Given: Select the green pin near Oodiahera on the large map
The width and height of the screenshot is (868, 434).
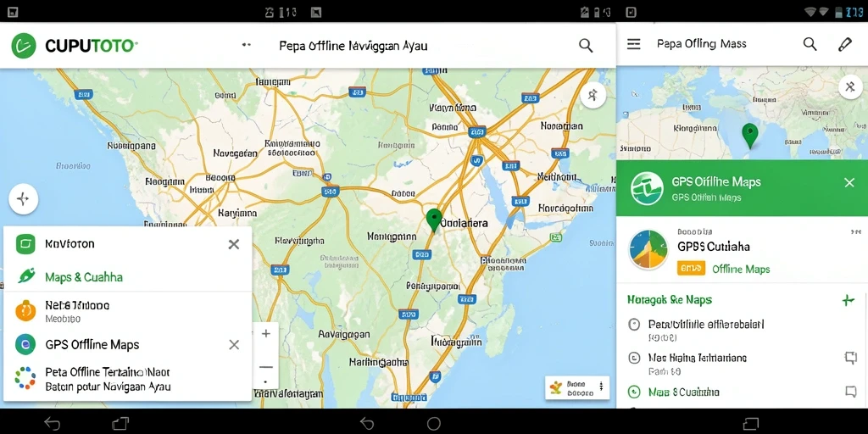Looking at the screenshot, I should [x=434, y=220].
